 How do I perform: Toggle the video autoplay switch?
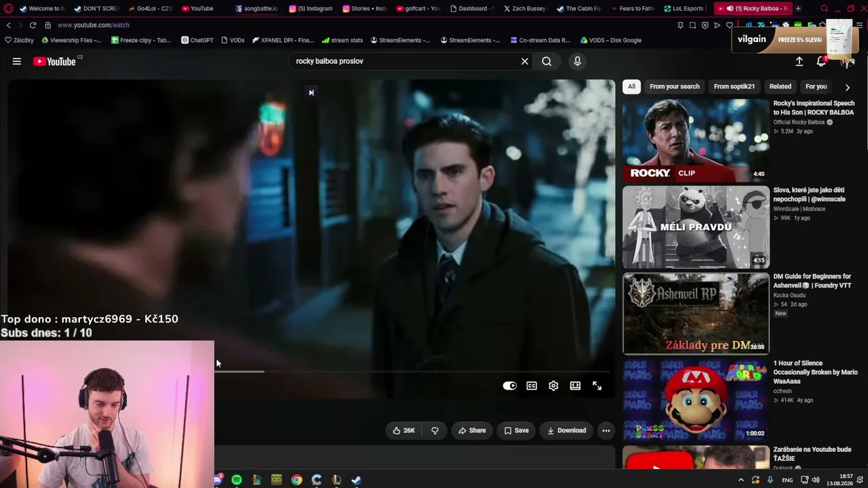pyautogui.click(x=509, y=386)
